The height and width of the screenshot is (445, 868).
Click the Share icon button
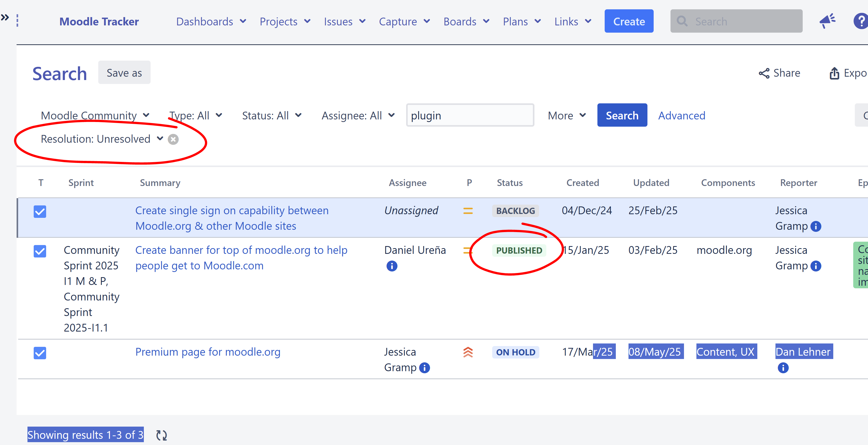tap(779, 73)
